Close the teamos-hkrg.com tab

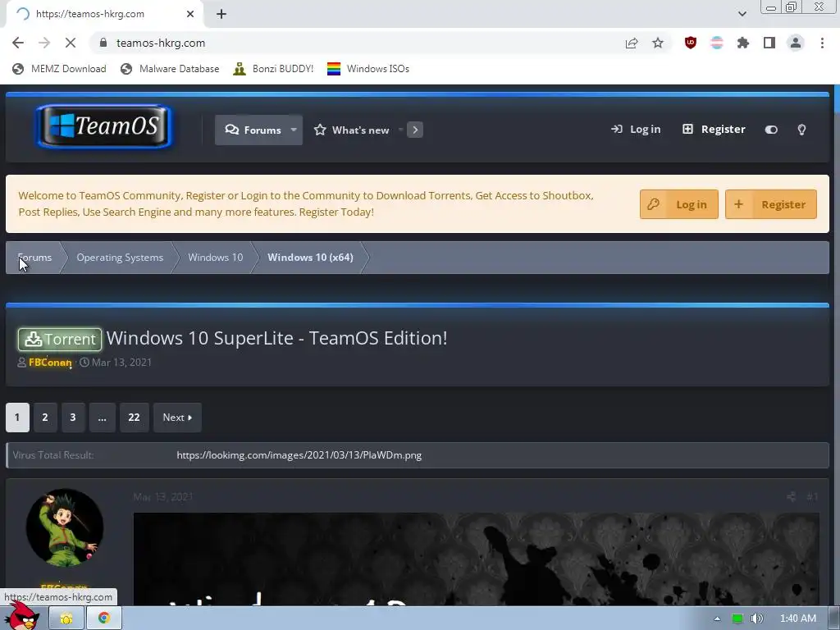click(190, 15)
